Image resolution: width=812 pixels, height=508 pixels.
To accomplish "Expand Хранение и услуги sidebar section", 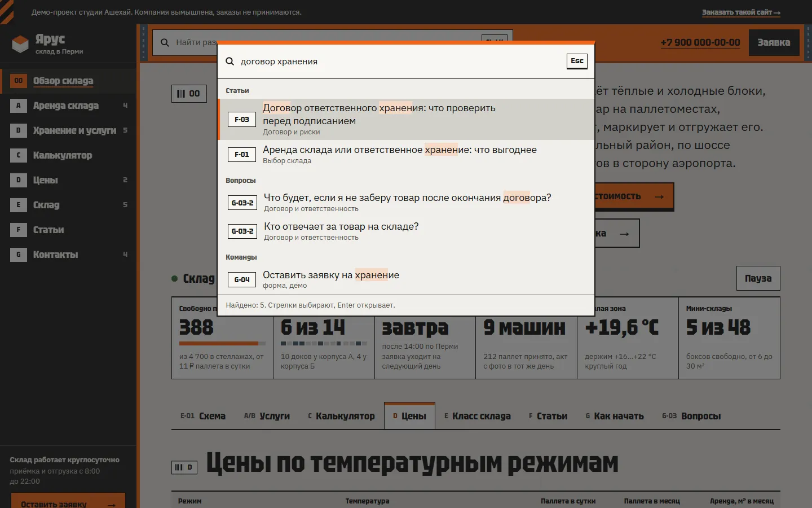I will click(x=68, y=130).
